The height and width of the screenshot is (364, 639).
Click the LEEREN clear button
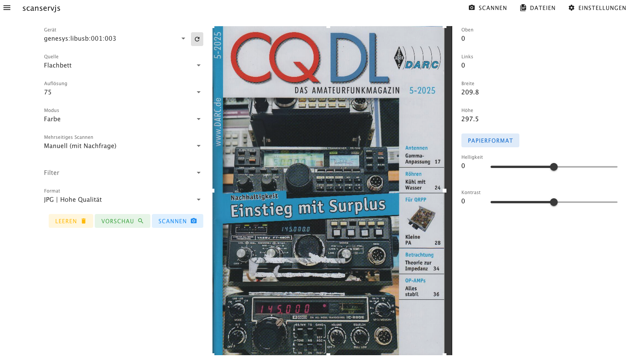[x=71, y=221]
